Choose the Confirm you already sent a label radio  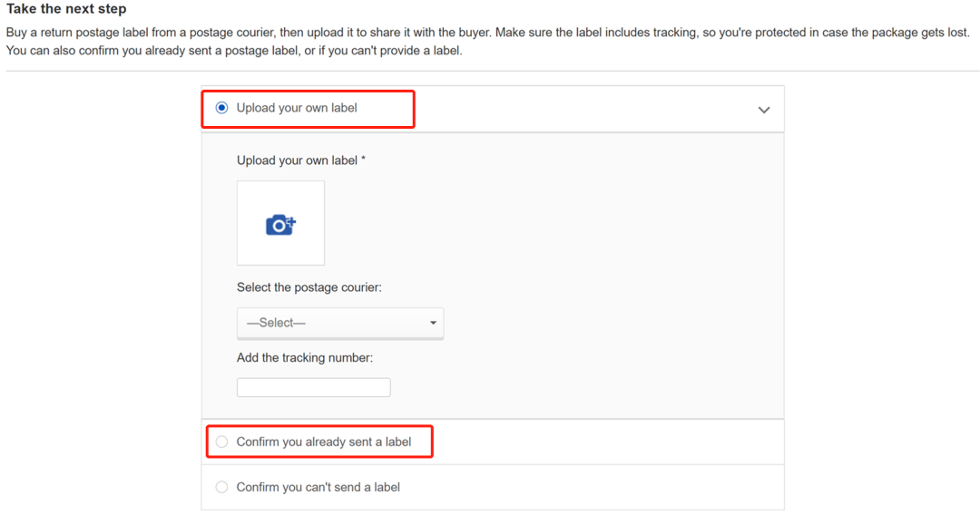[222, 442]
